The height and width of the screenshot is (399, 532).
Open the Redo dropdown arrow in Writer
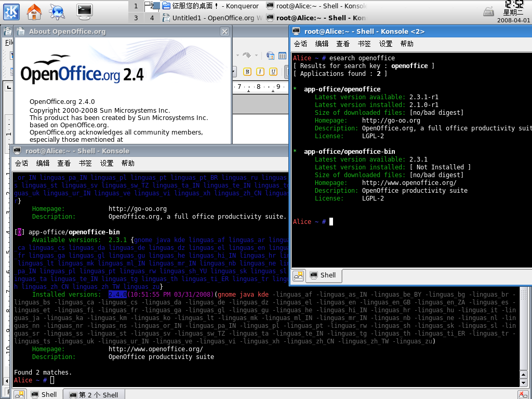coord(256,55)
